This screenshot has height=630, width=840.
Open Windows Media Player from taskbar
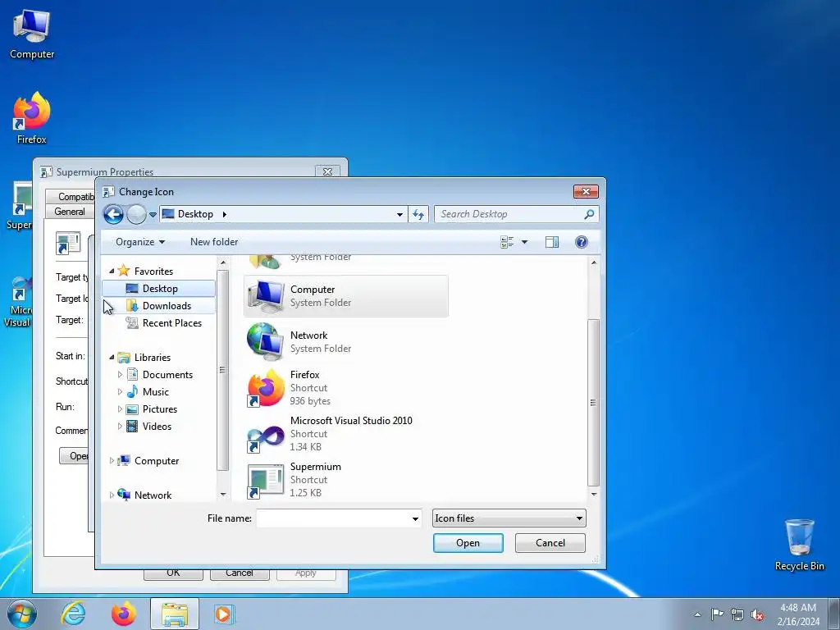pos(223,614)
